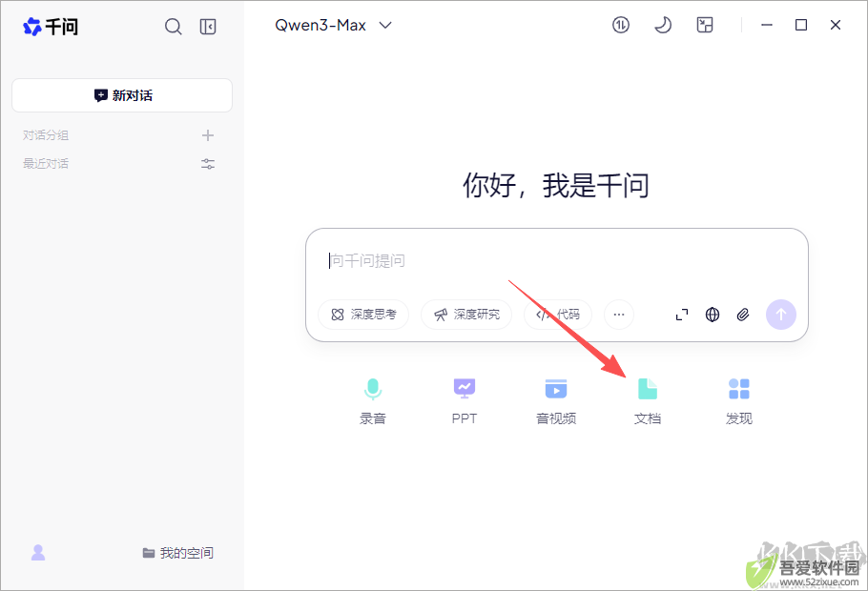Click the 最近对话 label
The height and width of the screenshot is (591, 868).
(46, 163)
